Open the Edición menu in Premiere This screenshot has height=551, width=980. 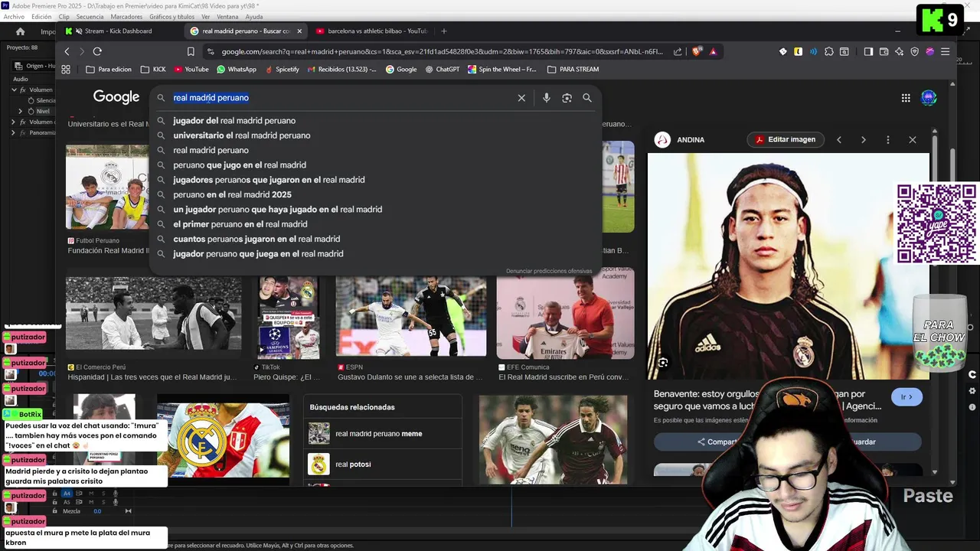point(41,17)
